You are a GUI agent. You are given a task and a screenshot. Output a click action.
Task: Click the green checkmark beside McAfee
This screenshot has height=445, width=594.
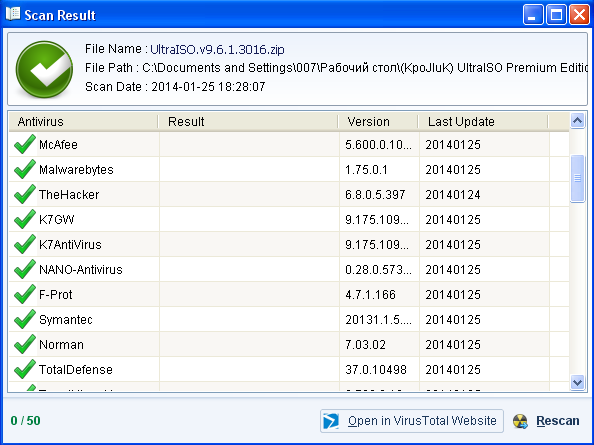tap(25, 144)
